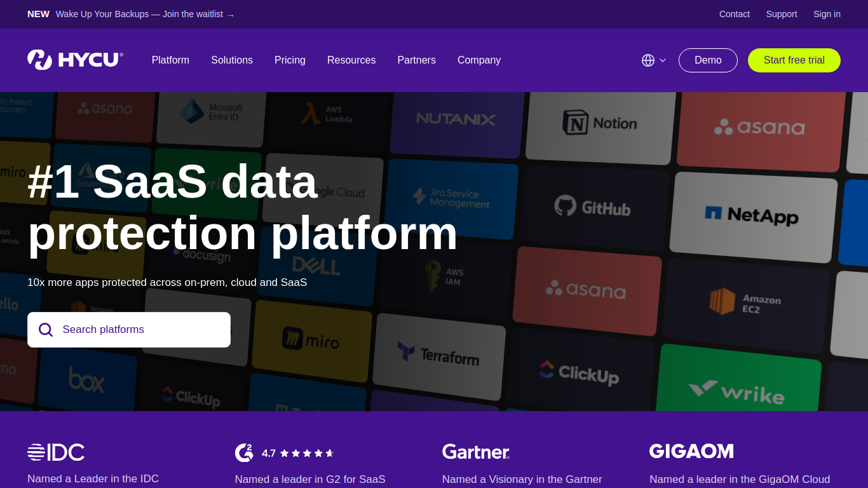
Task: Open the Company menu
Action: tap(479, 60)
